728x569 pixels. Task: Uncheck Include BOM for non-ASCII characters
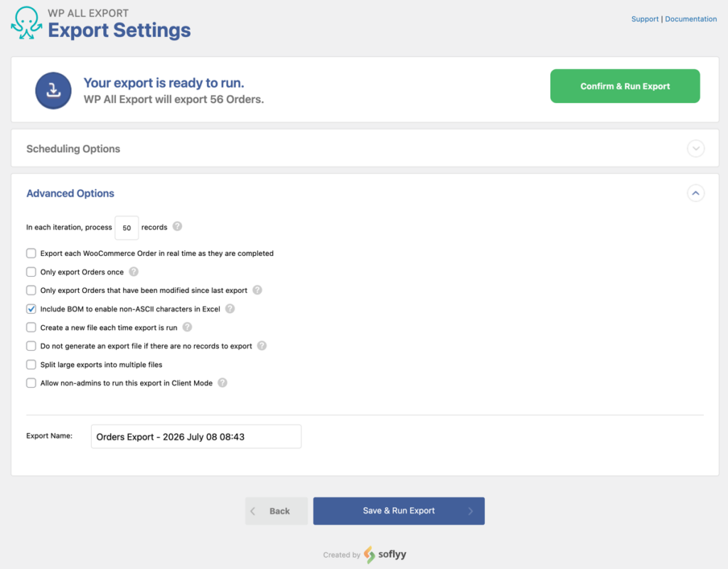pyautogui.click(x=31, y=309)
